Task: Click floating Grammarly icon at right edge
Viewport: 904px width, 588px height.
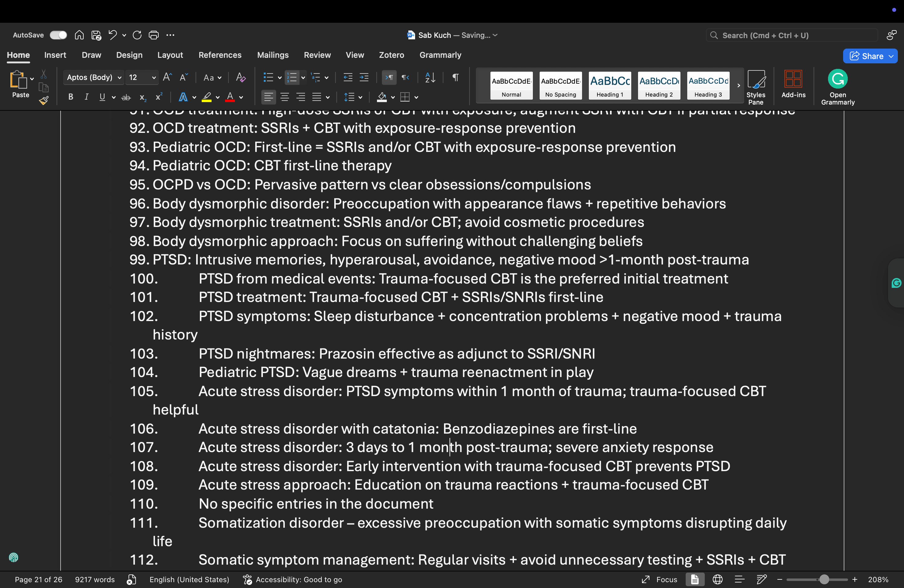Action: tap(896, 283)
